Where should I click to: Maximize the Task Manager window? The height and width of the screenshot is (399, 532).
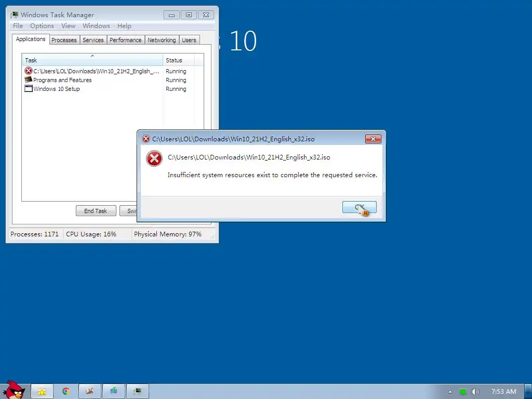click(189, 15)
